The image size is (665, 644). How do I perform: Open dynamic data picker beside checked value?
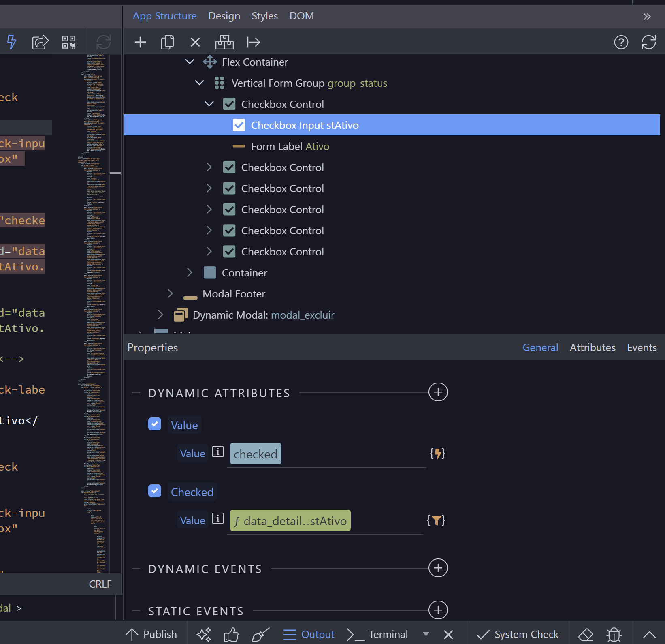point(437,454)
